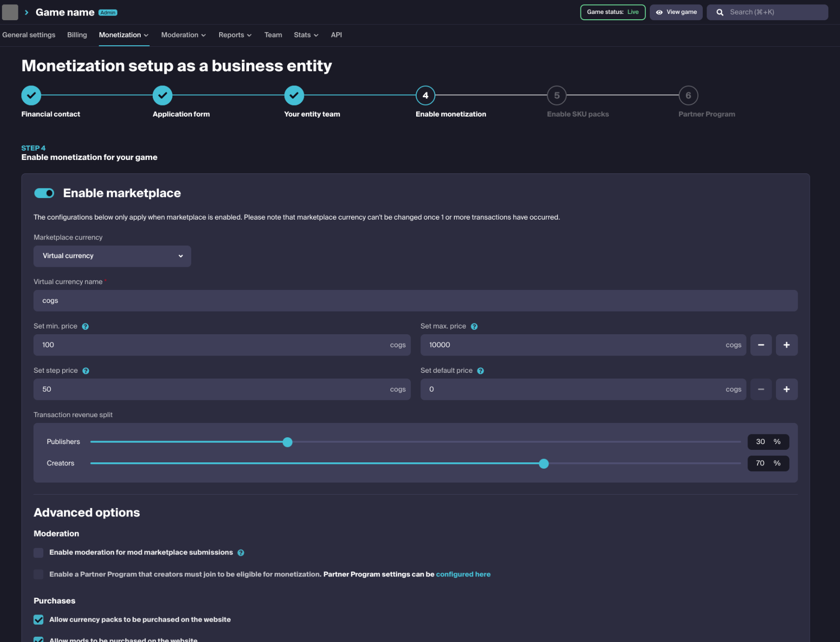
Task: Click the eye icon in View game
Action: pyautogui.click(x=659, y=13)
